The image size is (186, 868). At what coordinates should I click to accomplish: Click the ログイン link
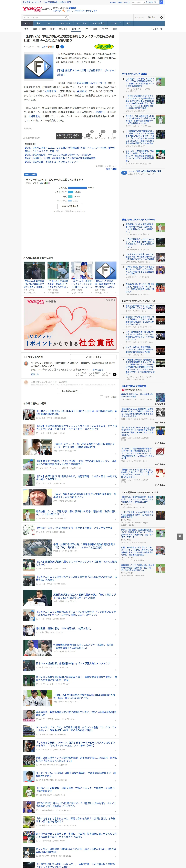click(x=57, y=11)
